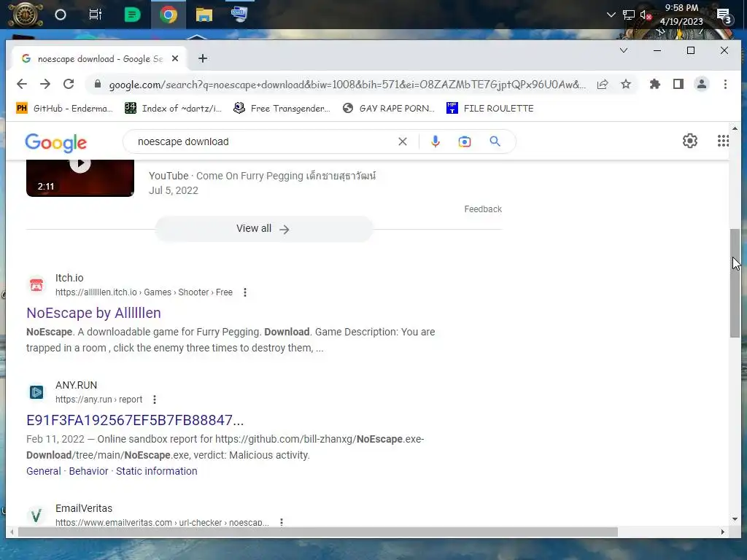Screen dimensions: 747x560
Task: Click the any.run report URL breadcrumb
Action: click(x=98, y=400)
